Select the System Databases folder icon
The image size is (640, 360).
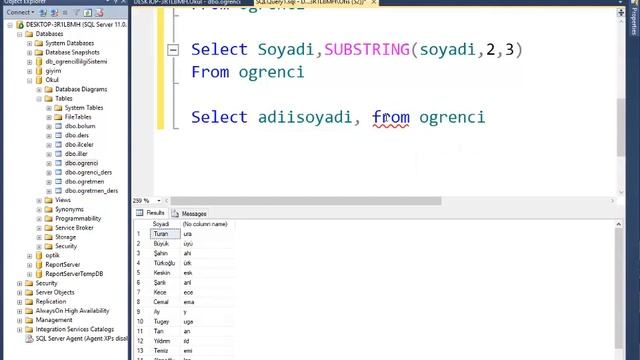click(x=39, y=43)
